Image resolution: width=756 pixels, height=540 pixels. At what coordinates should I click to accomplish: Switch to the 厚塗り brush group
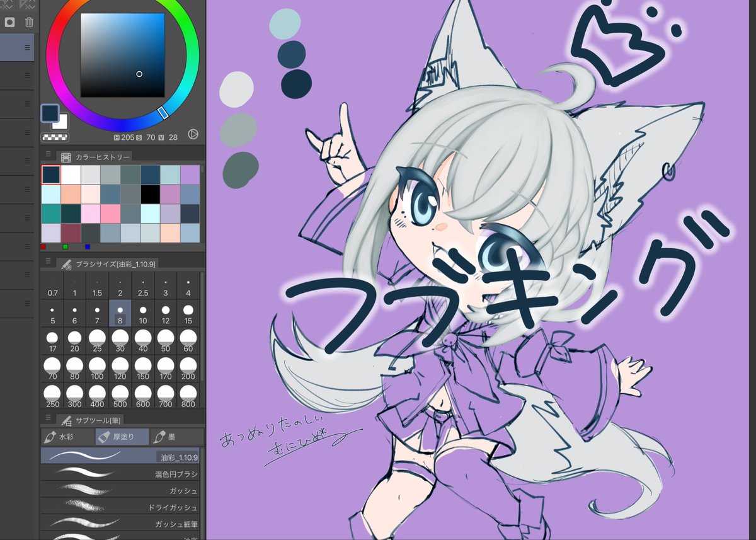(x=122, y=436)
